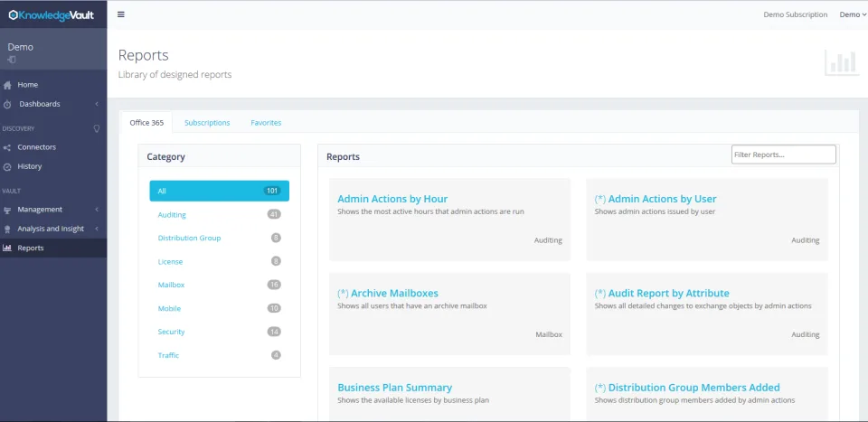Viewport: 868px width, 422px height.
Task: Click Auditing tag on Audit Report by Attribute
Action: [806, 334]
